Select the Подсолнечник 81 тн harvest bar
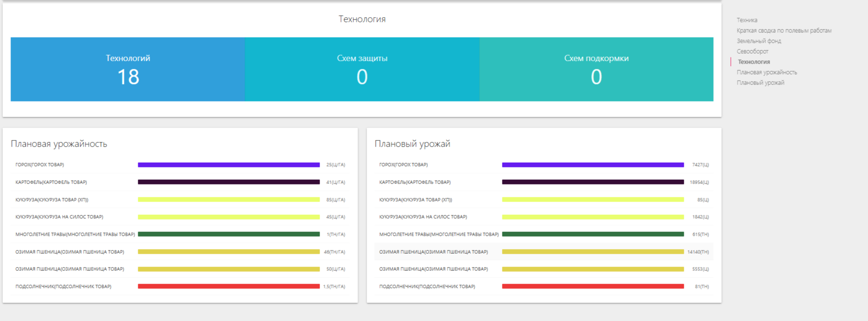The height and width of the screenshot is (321, 868). 593,286
